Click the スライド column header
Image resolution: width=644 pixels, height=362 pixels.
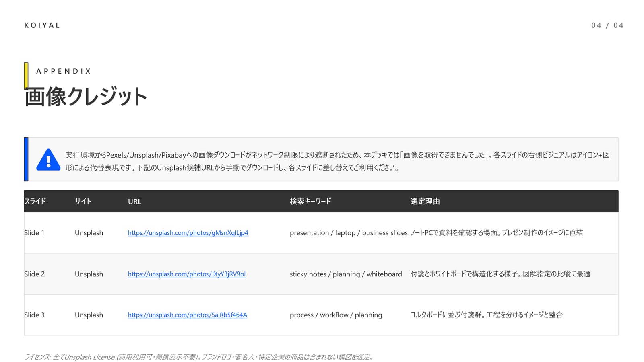[35, 201]
